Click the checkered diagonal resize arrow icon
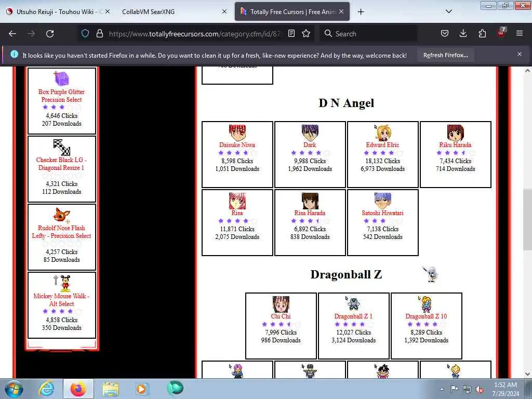This screenshot has width=532, height=399. (61, 147)
